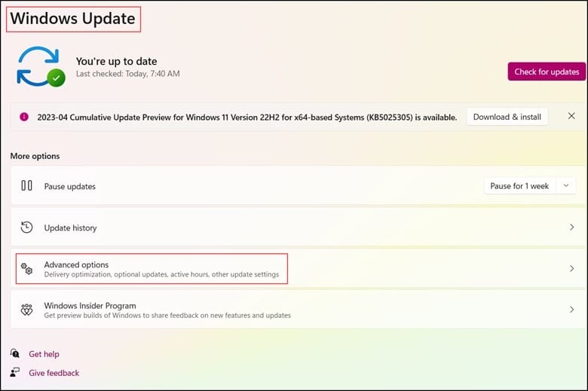Click Delivery optimization, optional updates description
588x391 pixels.
click(161, 274)
